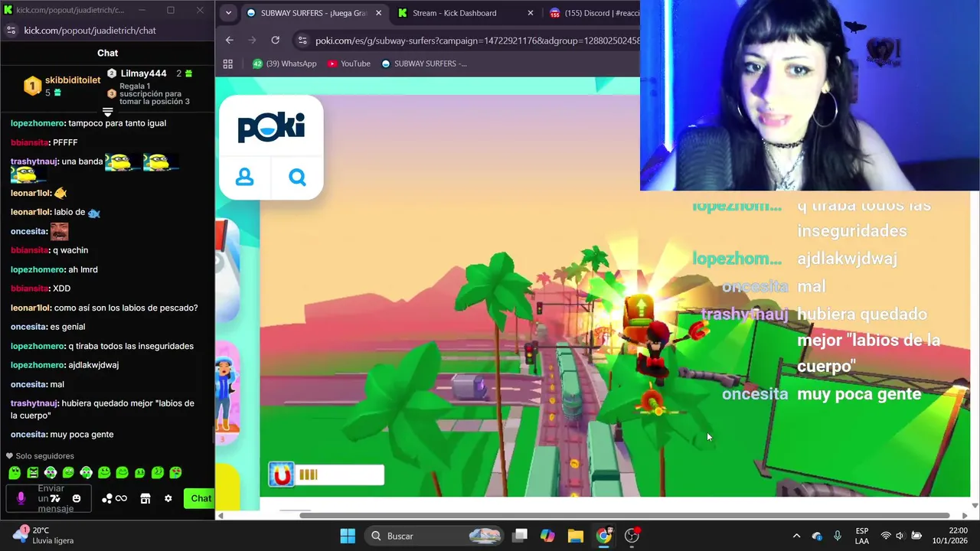Click the Kick popout site information icon
980x551 pixels.
11,31
